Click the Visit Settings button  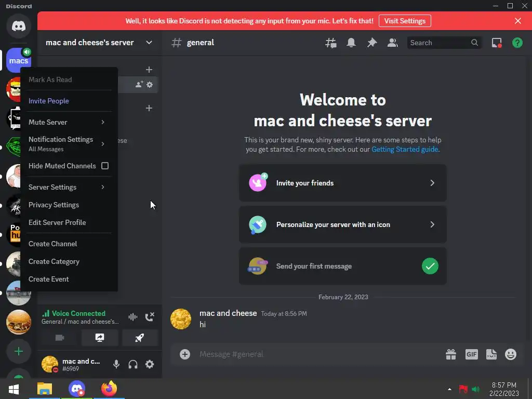(405, 21)
